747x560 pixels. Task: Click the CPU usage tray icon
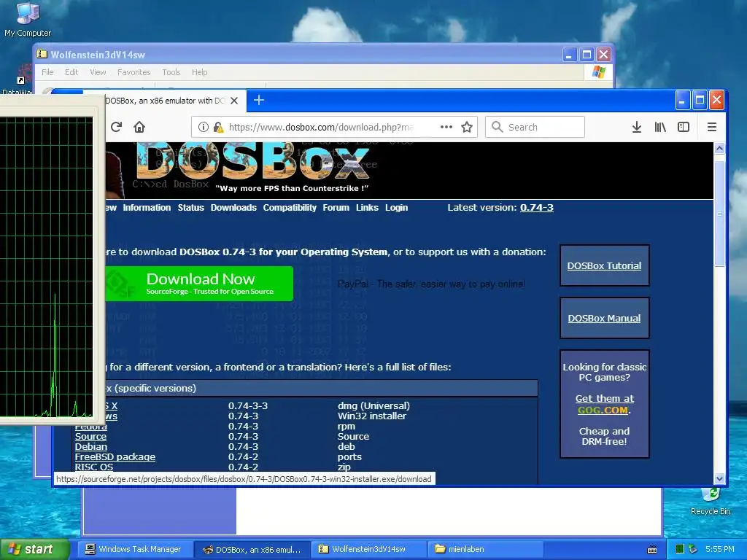coord(681,549)
